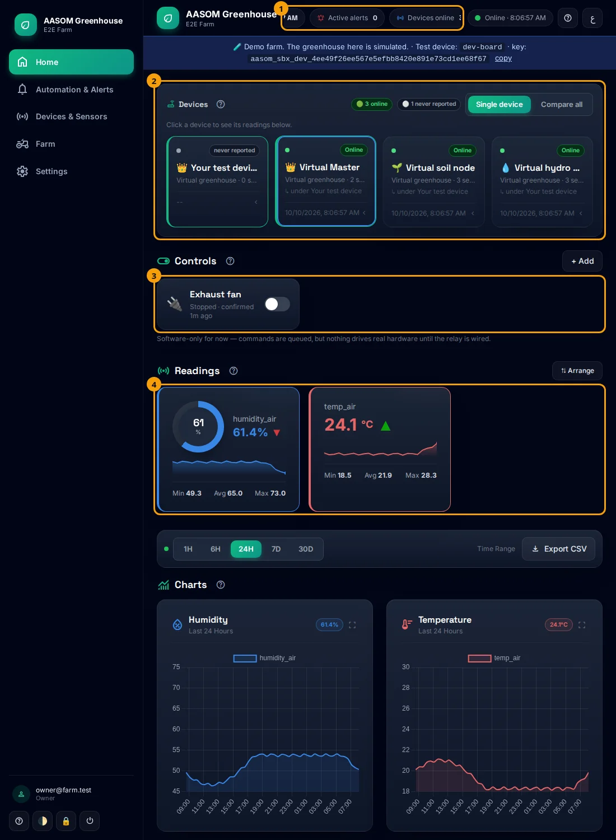Click the + Add control button
Viewport: 616px width, 840px height.
(x=582, y=261)
